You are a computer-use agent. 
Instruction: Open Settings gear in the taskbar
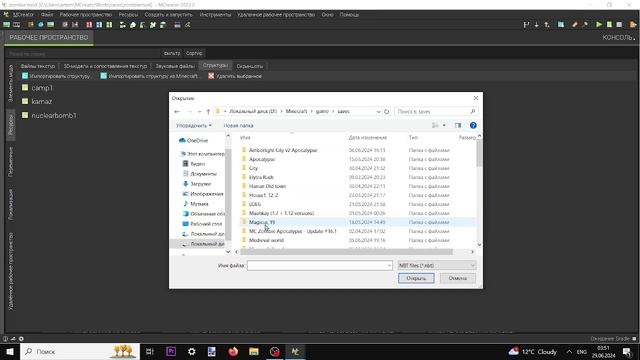(191, 351)
